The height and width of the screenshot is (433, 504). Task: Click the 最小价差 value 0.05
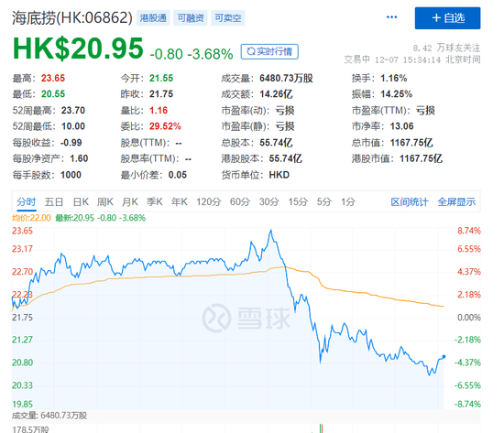point(178,175)
